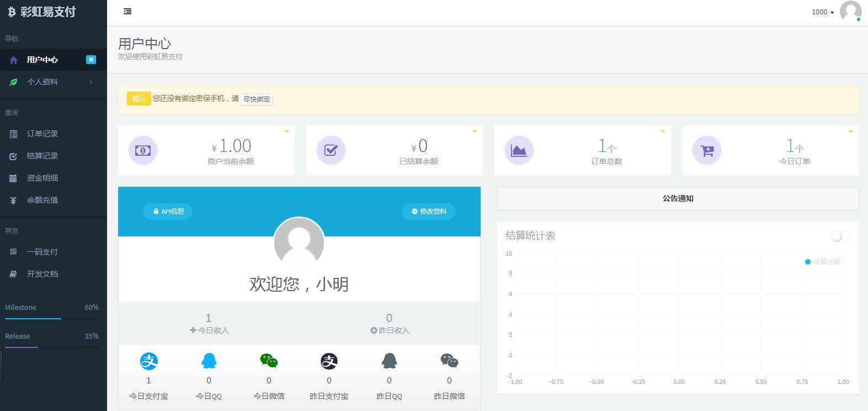
Task: Click the shopping cart icon in 今日订单 card
Action: tap(707, 150)
